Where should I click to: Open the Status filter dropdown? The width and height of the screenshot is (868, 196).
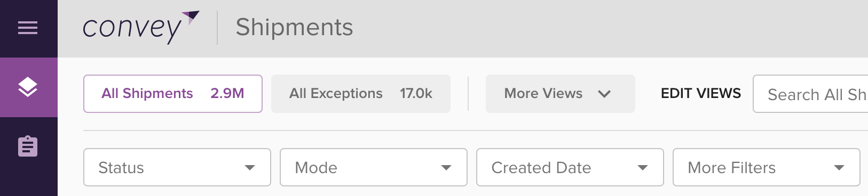177,167
